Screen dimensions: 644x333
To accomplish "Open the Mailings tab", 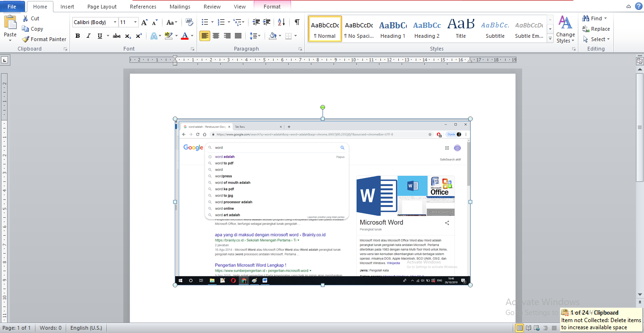I will [x=180, y=7].
